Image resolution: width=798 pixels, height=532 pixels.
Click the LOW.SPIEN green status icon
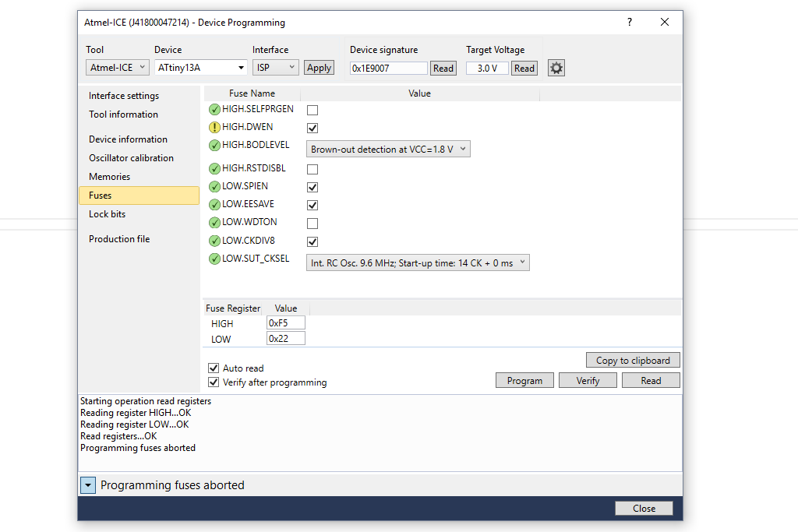[215, 187]
